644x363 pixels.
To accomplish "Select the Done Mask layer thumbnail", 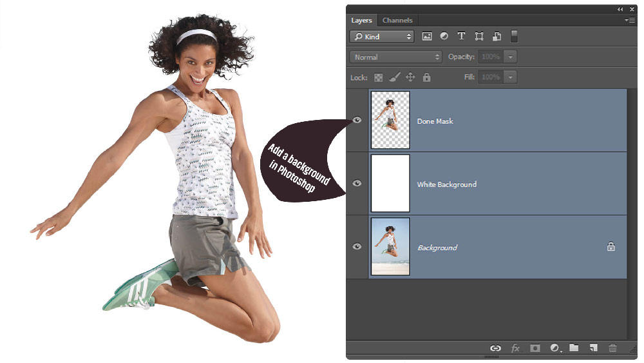I will point(390,120).
